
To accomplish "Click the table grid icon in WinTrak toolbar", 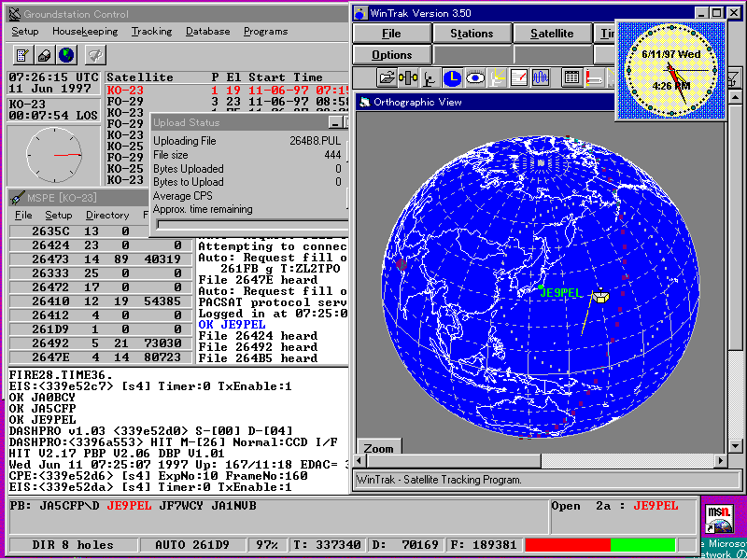I will (571, 77).
